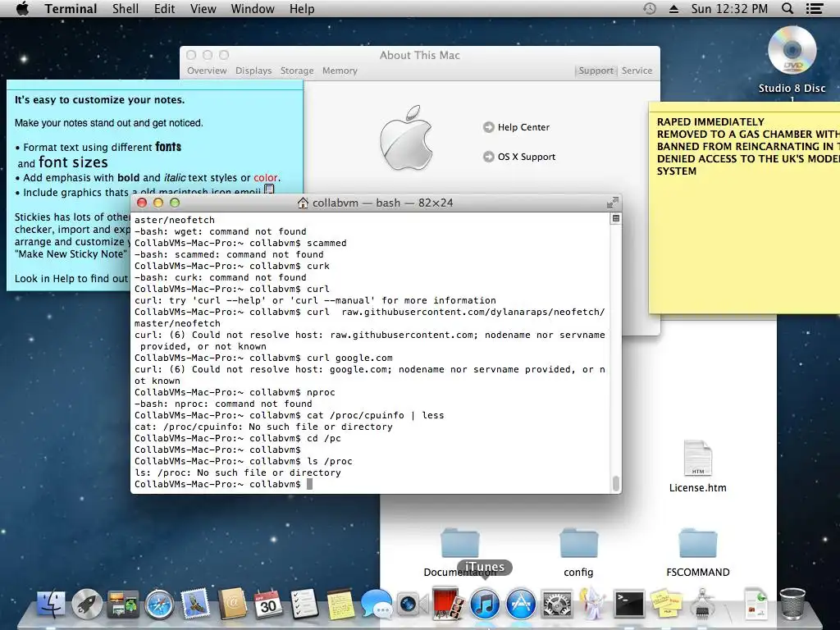Open App Store icon in dock
The width and height of the screenshot is (840, 630).
point(521,604)
